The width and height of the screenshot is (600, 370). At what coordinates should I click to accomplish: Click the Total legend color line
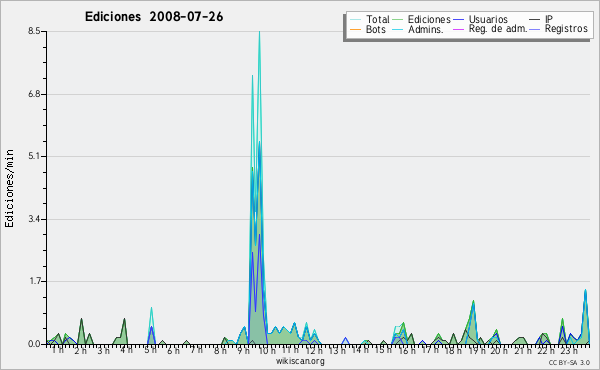tap(355, 19)
